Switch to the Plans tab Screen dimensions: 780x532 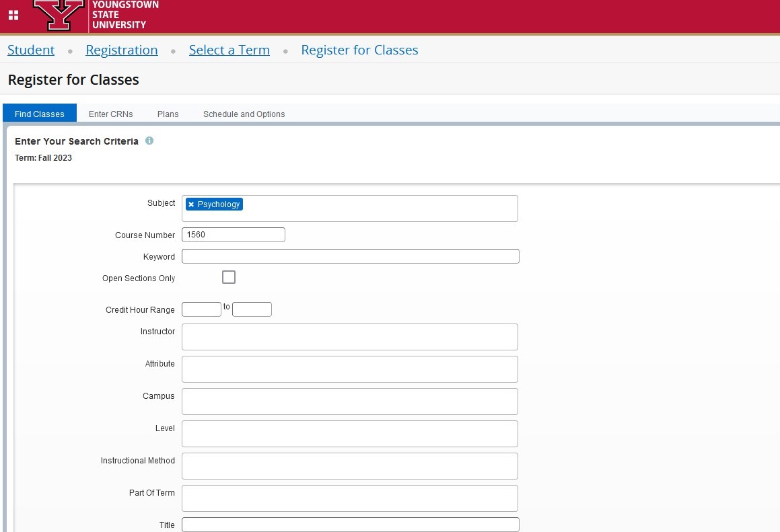(x=168, y=114)
